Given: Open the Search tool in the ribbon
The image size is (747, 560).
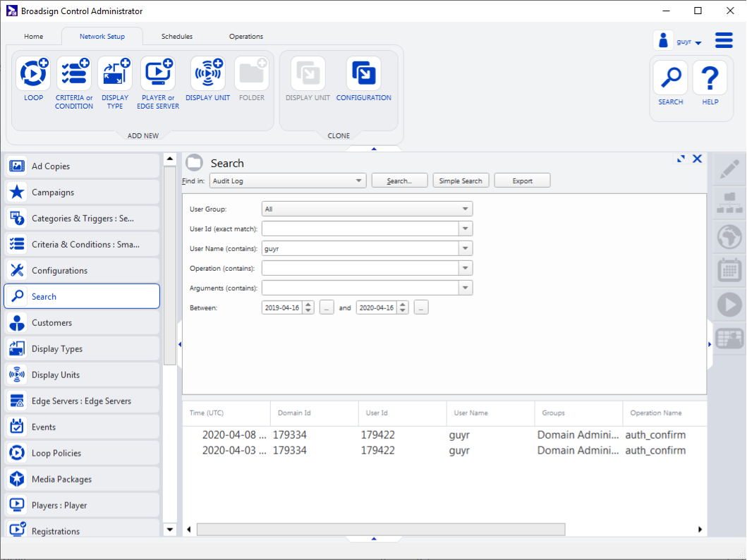Looking at the screenshot, I should 670,78.
